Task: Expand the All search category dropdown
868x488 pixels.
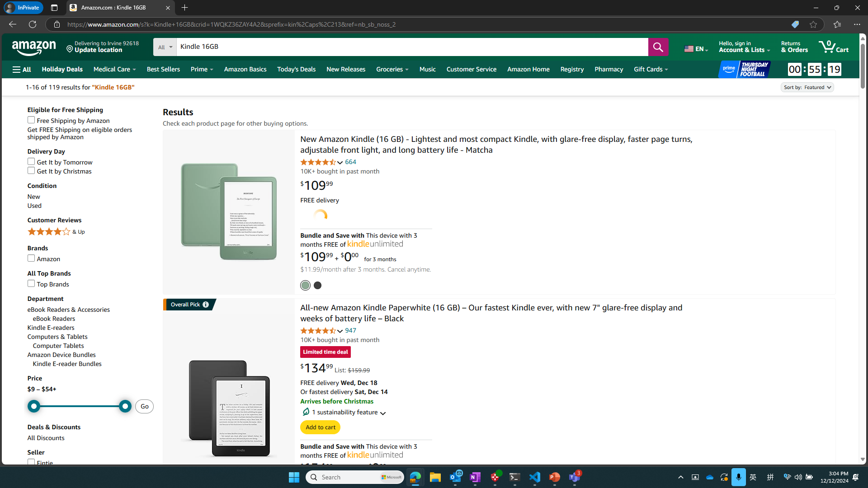Action: point(165,47)
